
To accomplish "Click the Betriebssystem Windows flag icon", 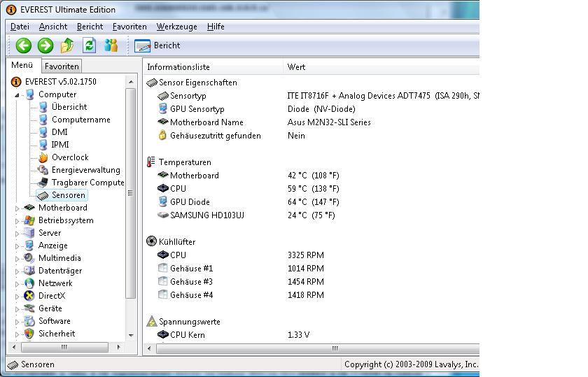I will [29, 220].
